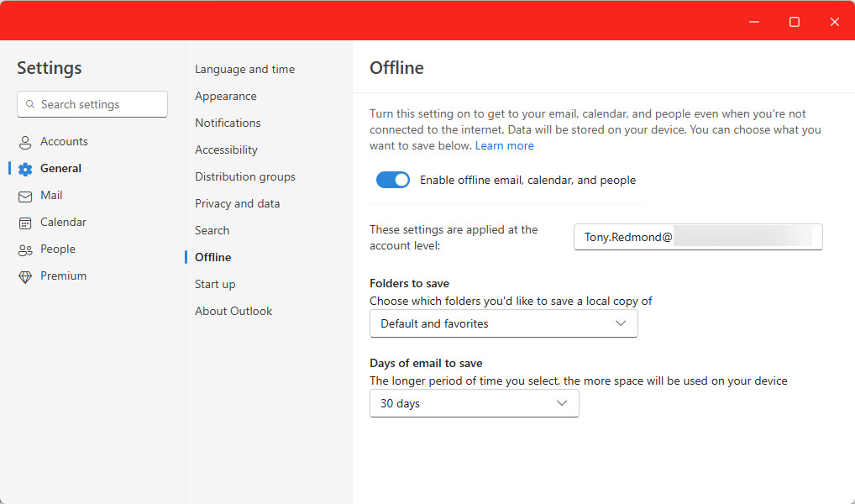Open About Outlook page
The height and width of the screenshot is (504, 855).
pos(233,311)
